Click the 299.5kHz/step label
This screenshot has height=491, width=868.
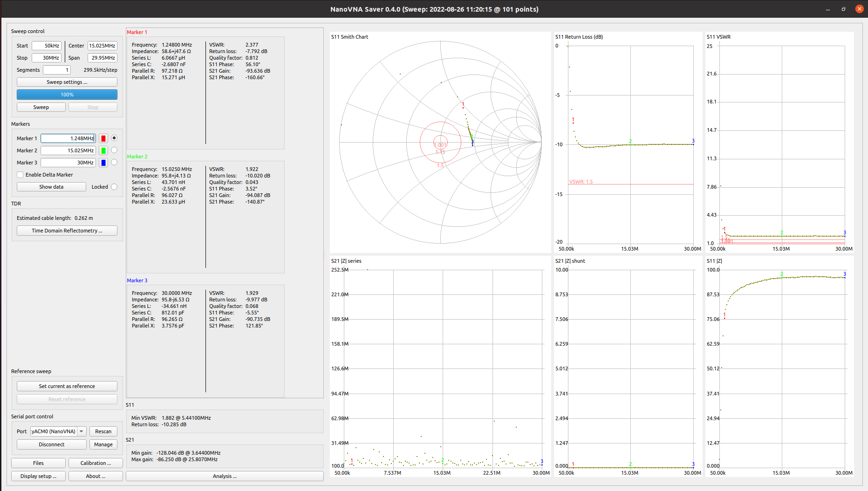point(100,70)
